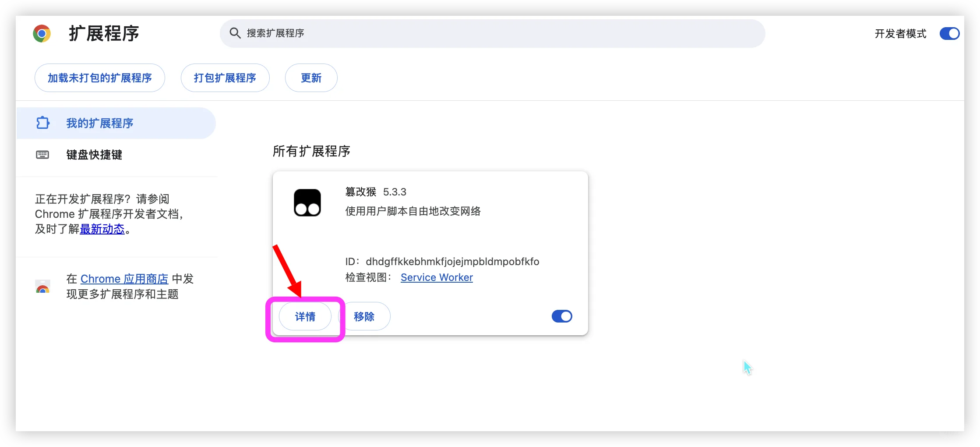Select the 我的扩展程序 sidebar item
The width and height of the screenshot is (980, 447).
[116, 123]
